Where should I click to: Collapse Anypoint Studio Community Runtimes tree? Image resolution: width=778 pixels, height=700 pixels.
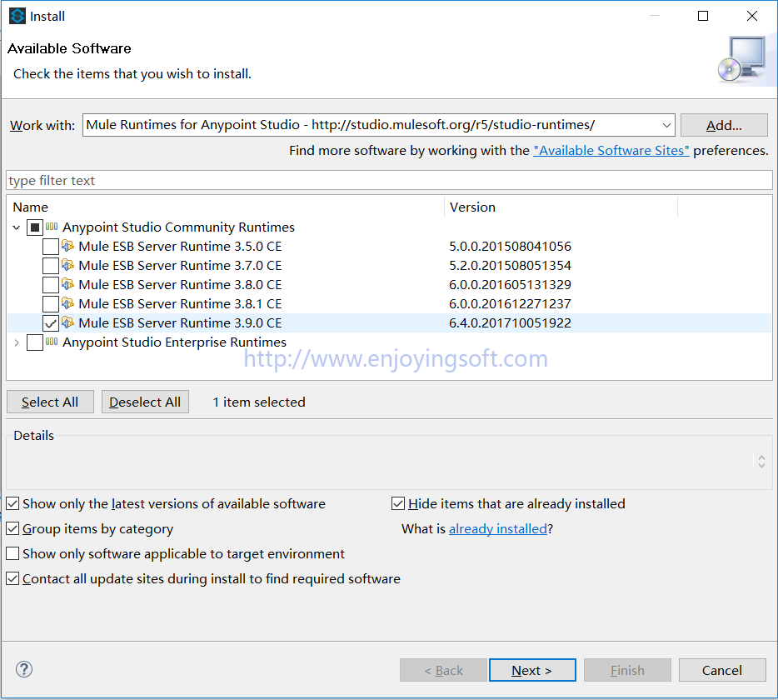(x=17, y=227)
